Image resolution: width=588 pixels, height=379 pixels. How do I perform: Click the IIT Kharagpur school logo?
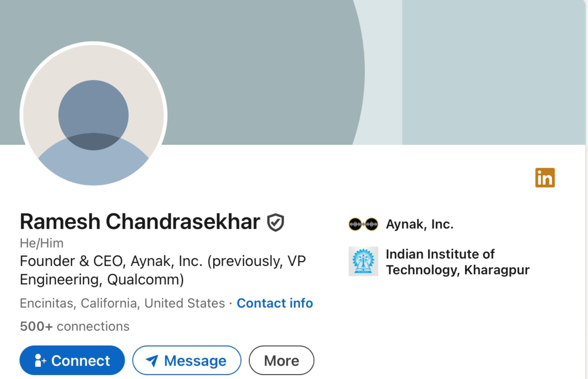coord(363,261)
